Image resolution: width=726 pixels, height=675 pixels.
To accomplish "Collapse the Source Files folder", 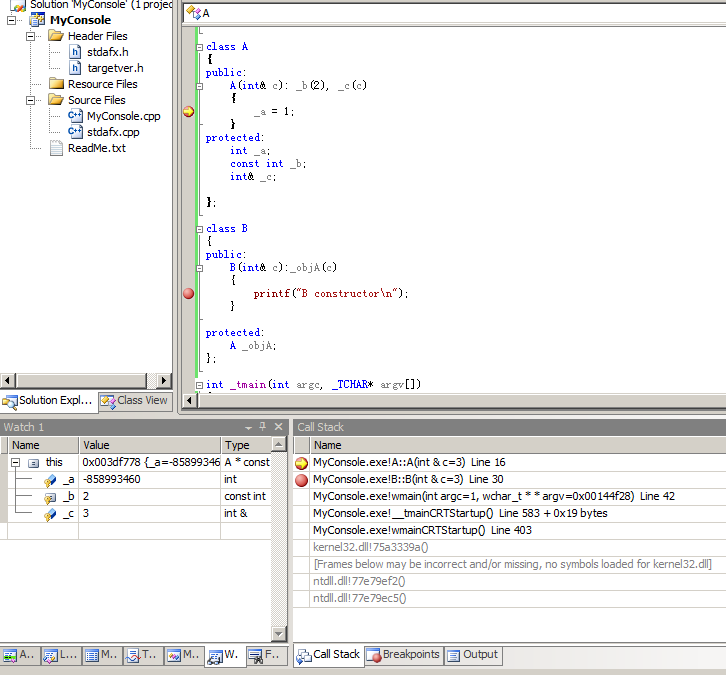I will click(x=31, y=100).
